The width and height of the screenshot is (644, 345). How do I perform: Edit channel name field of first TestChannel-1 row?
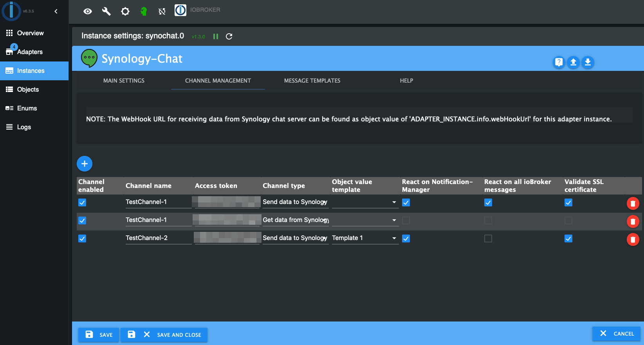click(159, 202)
